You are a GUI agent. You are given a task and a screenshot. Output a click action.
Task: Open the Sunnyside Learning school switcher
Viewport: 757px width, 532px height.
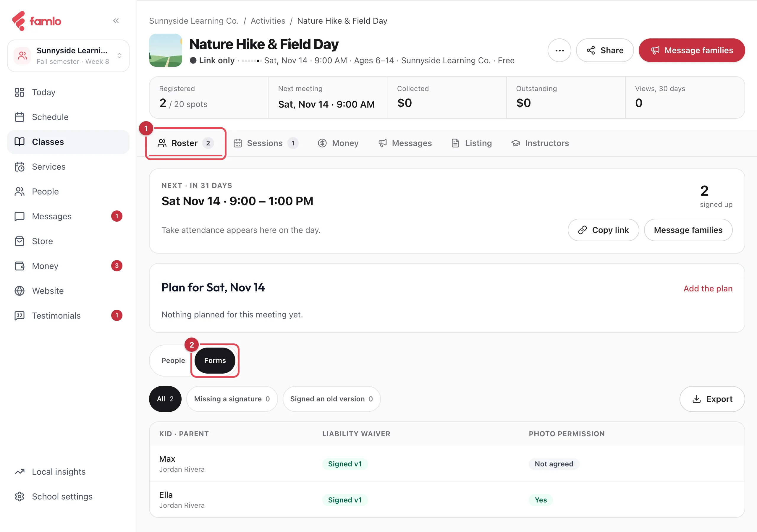[x=68, y=56]
